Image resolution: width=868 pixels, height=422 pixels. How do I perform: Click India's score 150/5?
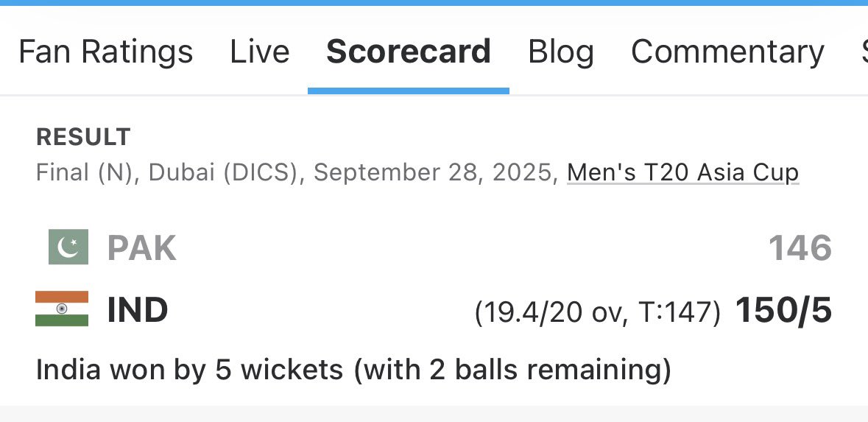coord(783,310)
